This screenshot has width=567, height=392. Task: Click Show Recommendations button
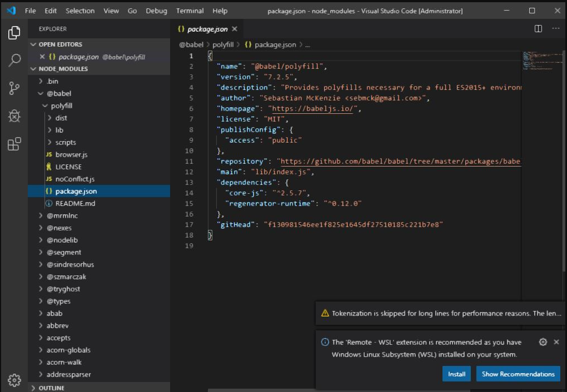tap(518, 374)
